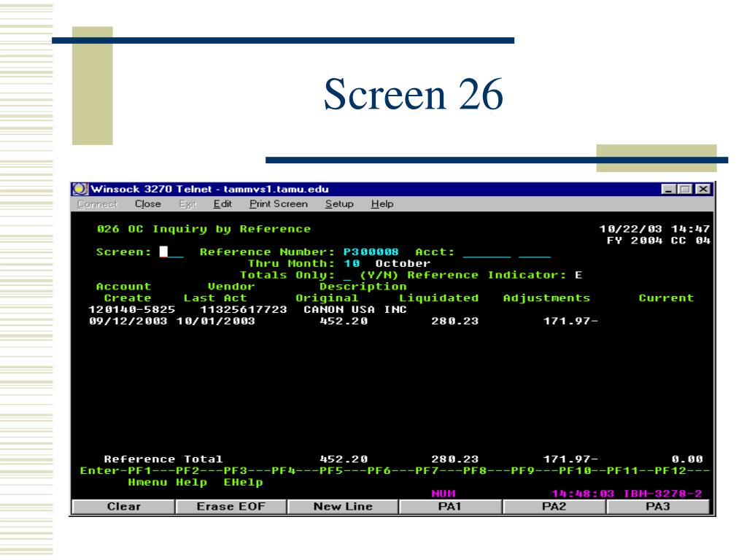Click the Winsock 3270 Telnet window title text

coord(209,189)
